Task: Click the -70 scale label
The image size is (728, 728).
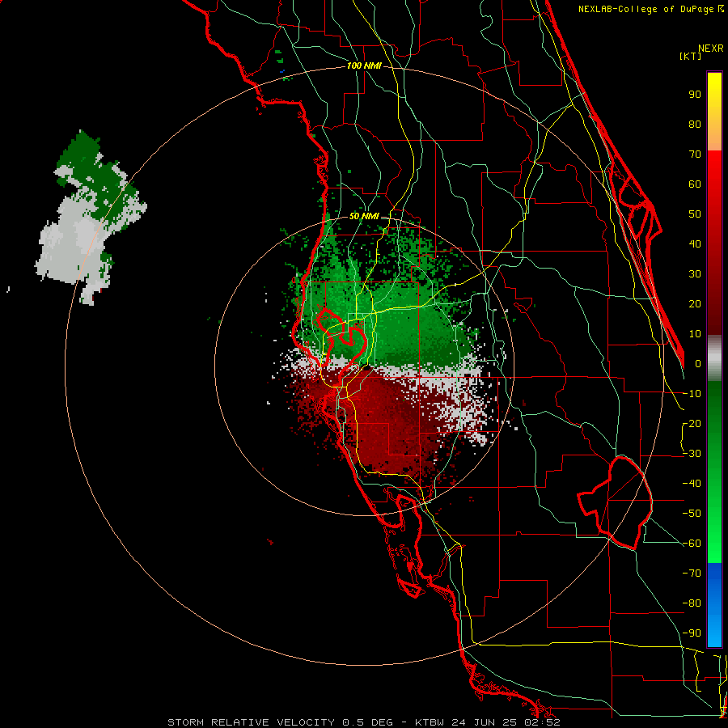Action: [692, 574]
